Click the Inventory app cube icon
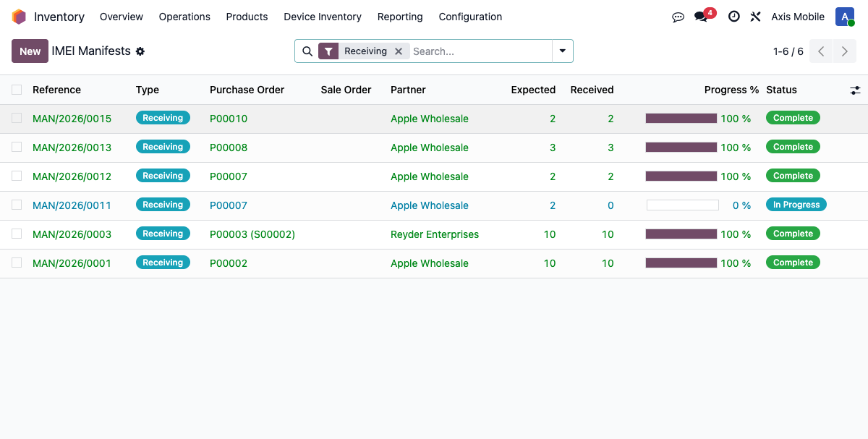The height and width of the screenshot is (439, 868). tap(19, 16)
